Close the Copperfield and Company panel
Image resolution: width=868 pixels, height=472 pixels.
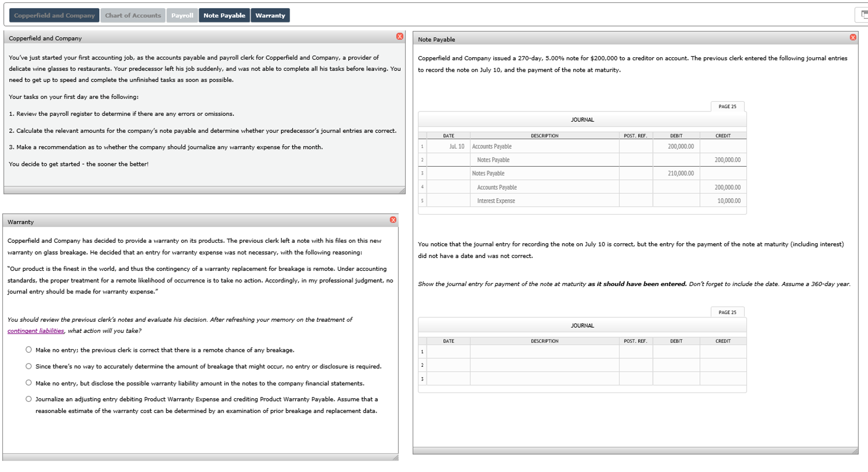pyautogui.click(x=400, y=36)
